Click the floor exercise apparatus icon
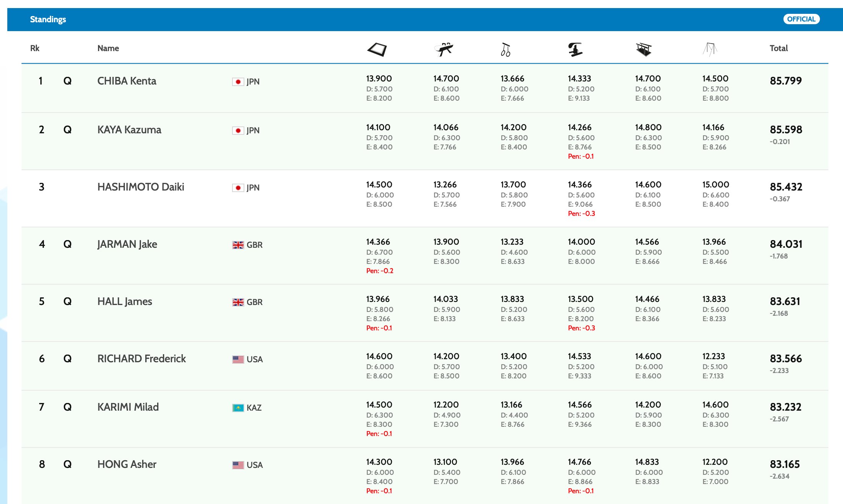The image size is (843, 504). (377, 49)
